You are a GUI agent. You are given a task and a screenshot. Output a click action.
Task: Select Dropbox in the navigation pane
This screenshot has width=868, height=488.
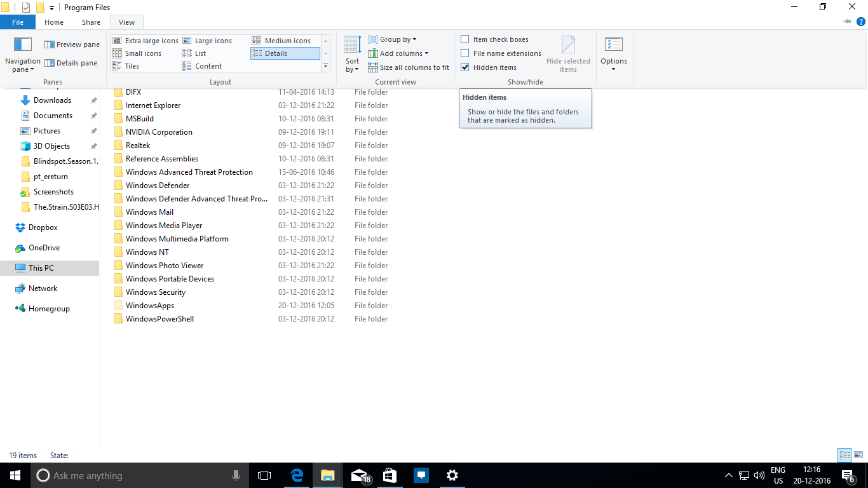click(43, 227)
